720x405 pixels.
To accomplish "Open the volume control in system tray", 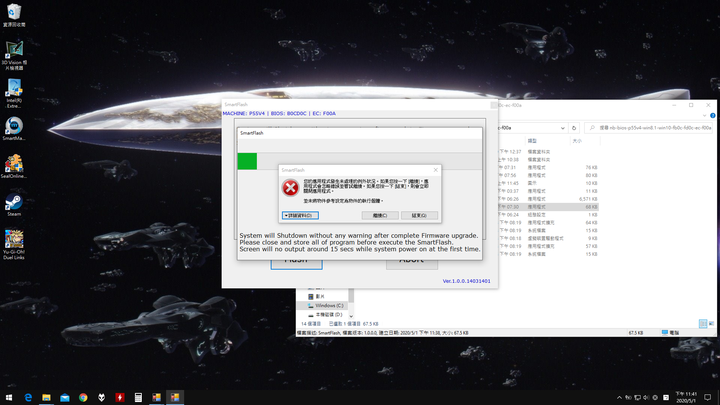I will 646,398.
